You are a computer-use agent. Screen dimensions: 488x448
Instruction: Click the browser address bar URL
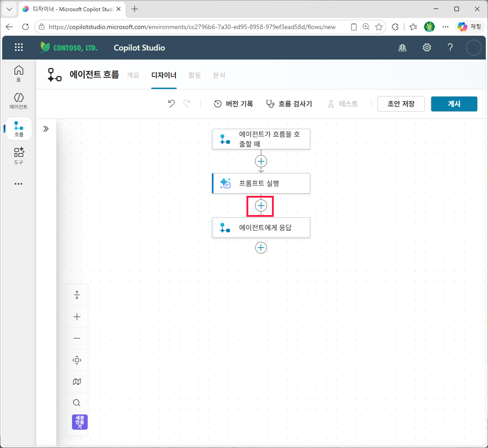pos(192,27)
